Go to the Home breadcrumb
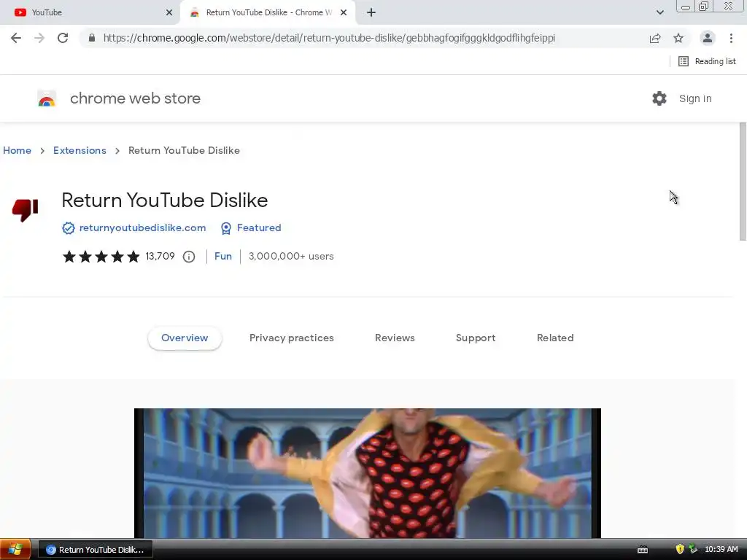The height and width of the screenshot is (560, 747). 18,150
